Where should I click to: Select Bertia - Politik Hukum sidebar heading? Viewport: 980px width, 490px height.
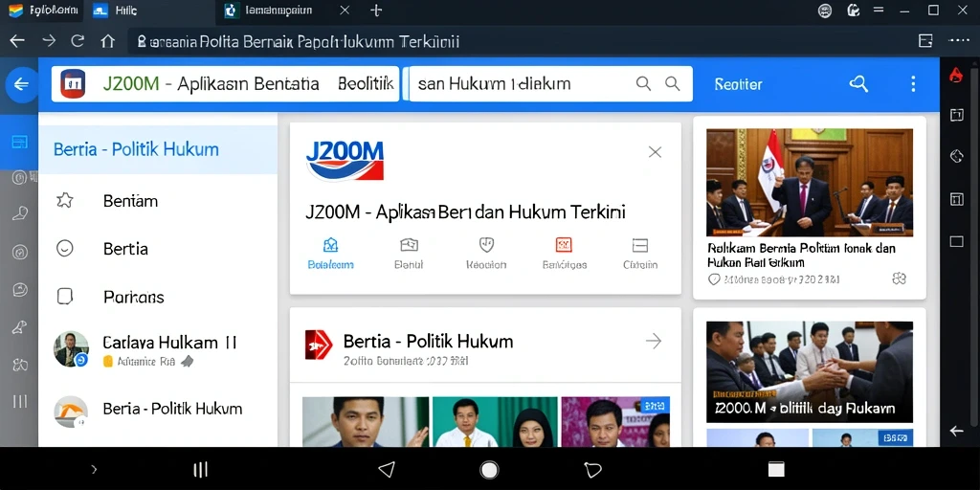158,149
